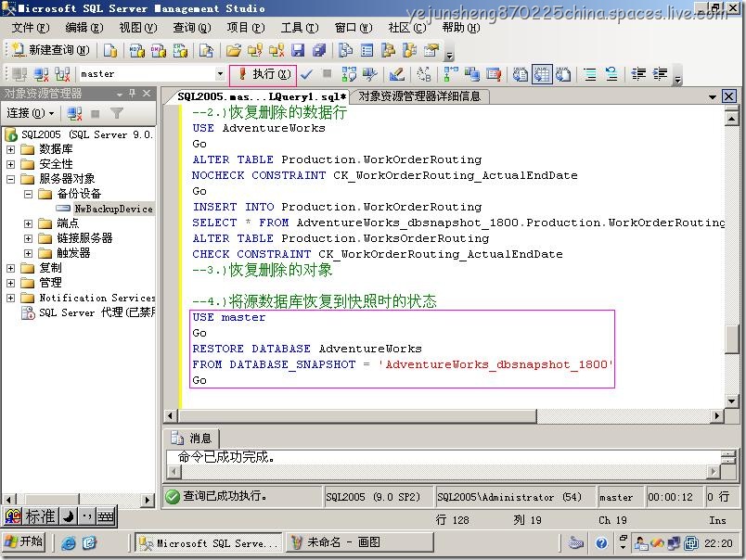
Task: Toggle auto-hide pin on Object Explorer panel
Action: coord(133,94)
